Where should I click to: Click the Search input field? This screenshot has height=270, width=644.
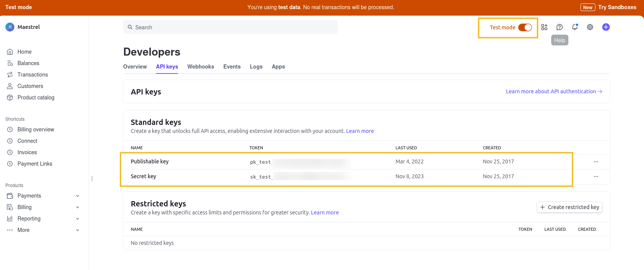[x=230, y=27]
